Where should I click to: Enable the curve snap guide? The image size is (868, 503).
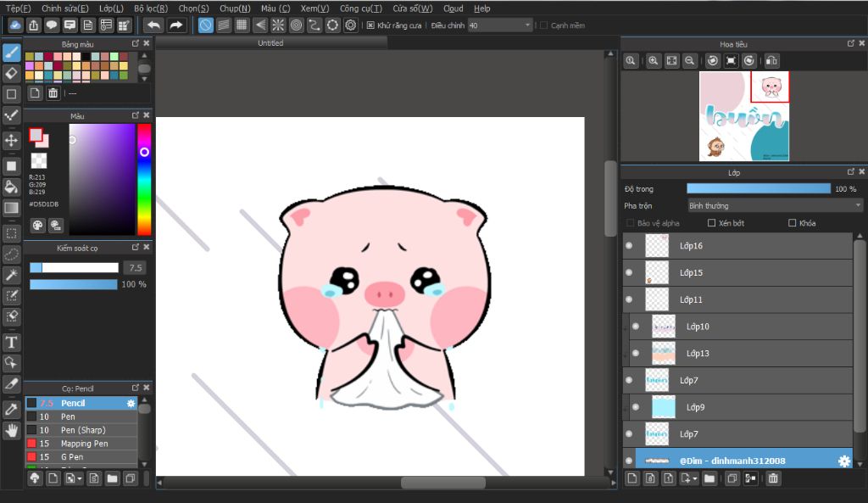point(314,25)
